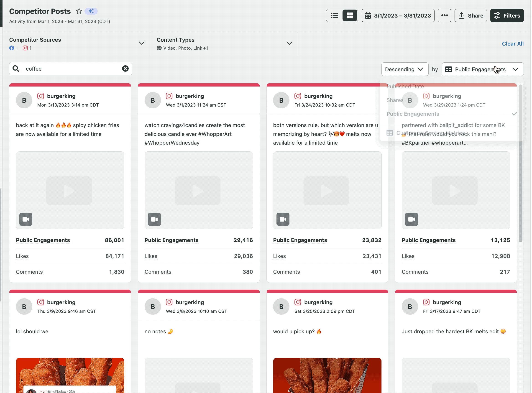Click the Facebook source icon under Competitor Sources

coord(12,48)
